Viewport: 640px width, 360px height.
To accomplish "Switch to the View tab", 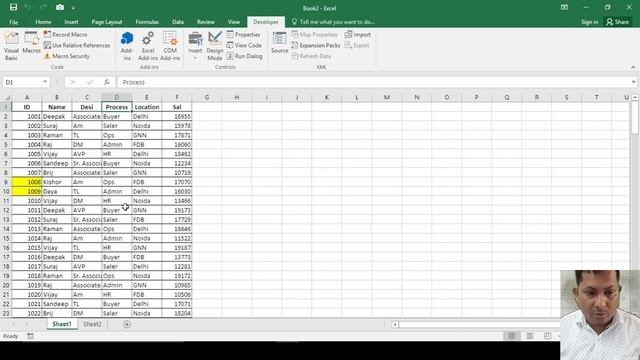I will (234, 22).
